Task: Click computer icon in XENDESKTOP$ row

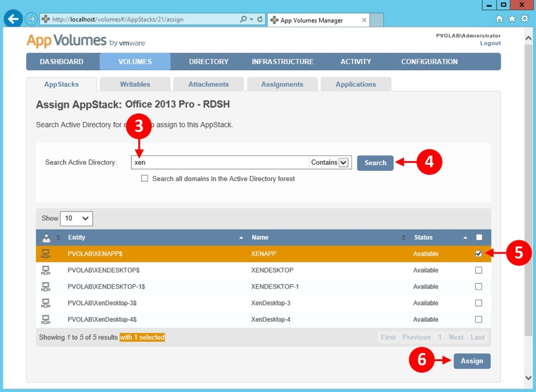Action: pos(45,270)
